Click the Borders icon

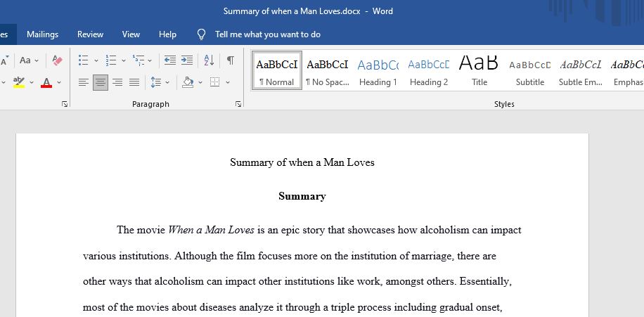coord(215,82)
